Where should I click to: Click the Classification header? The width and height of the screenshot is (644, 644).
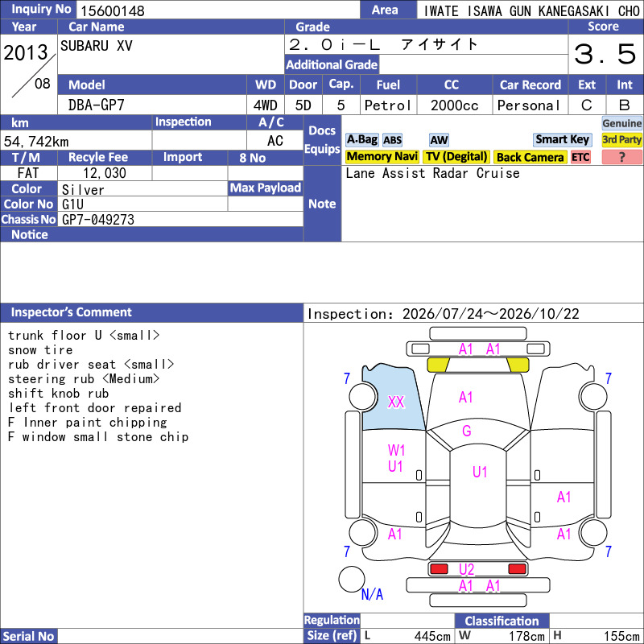coord(502,621)
